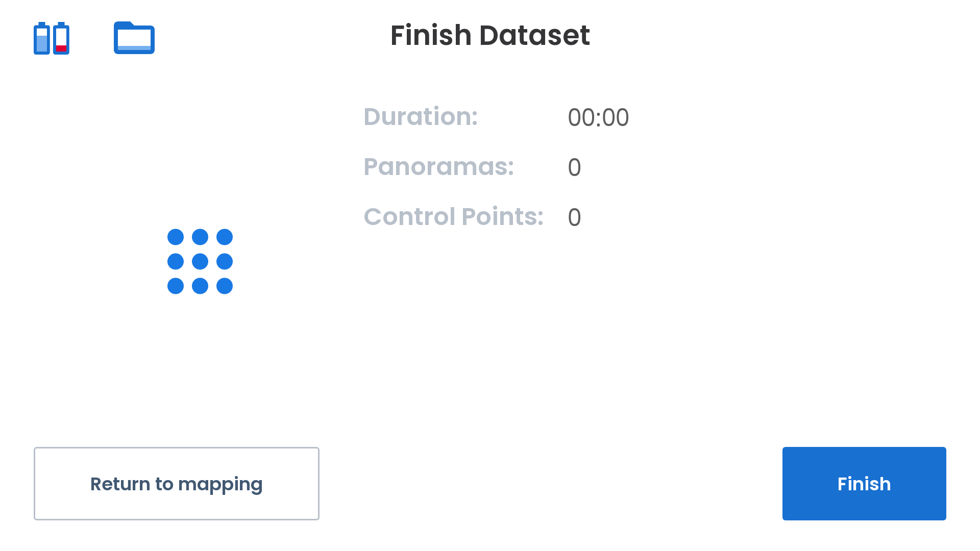Click the fuller left battery icon
Image resolution: width=980 pixels, height=551 pixels.
[x=42, y=38]
